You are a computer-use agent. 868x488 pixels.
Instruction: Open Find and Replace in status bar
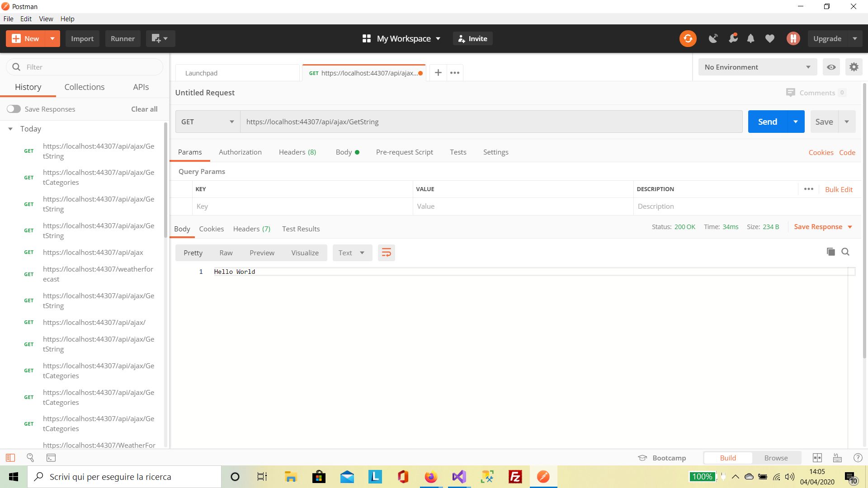click(x=30, y=458)
